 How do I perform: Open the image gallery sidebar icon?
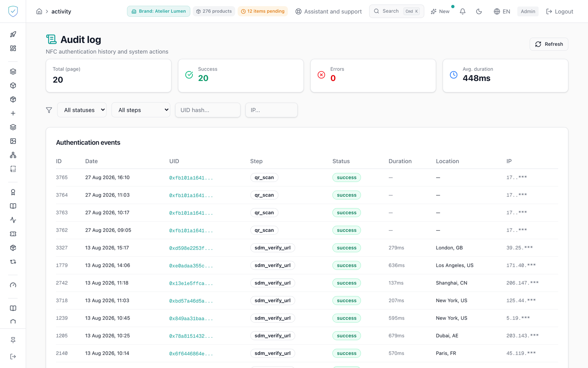tap(13, 141)
